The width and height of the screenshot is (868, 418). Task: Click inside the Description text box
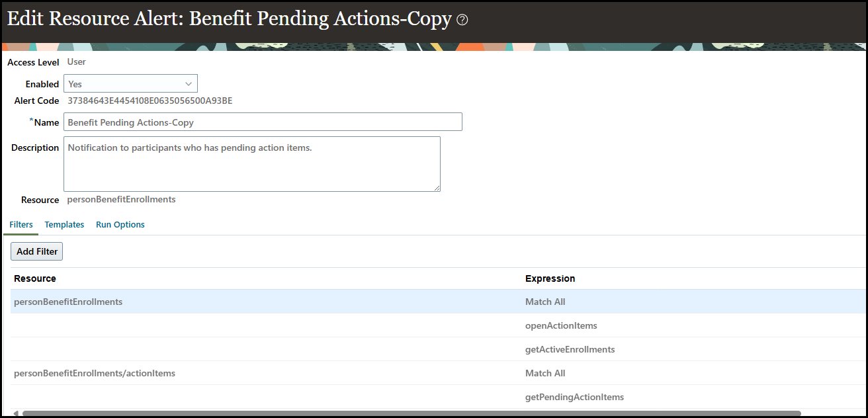[x=251, y=163]
